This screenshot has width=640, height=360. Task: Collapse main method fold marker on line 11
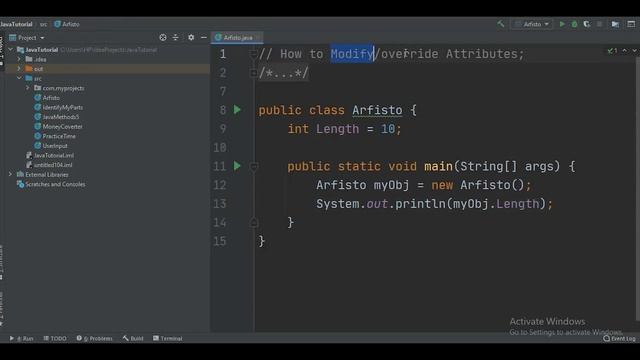click(x=253, y=167)
